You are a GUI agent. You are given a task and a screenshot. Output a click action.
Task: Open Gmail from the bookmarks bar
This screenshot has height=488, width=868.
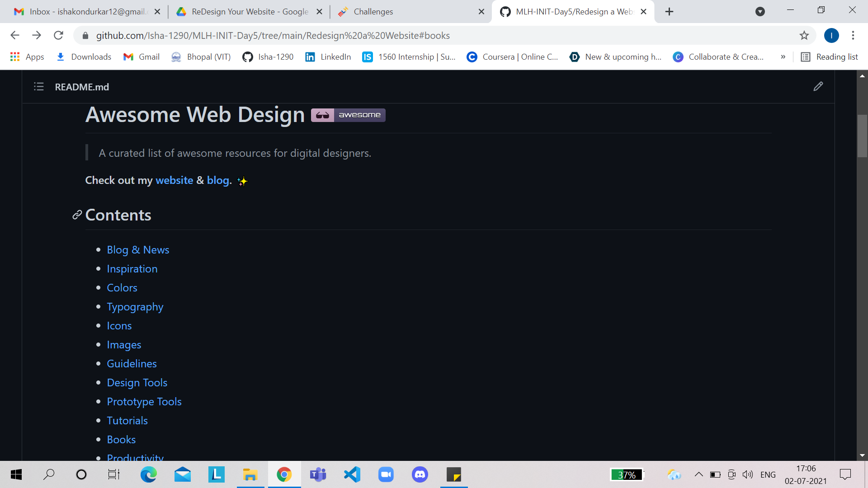point(141,57)
